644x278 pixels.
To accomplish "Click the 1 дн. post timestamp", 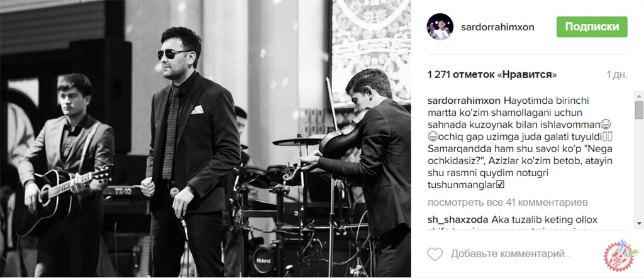I will point(617,75).
